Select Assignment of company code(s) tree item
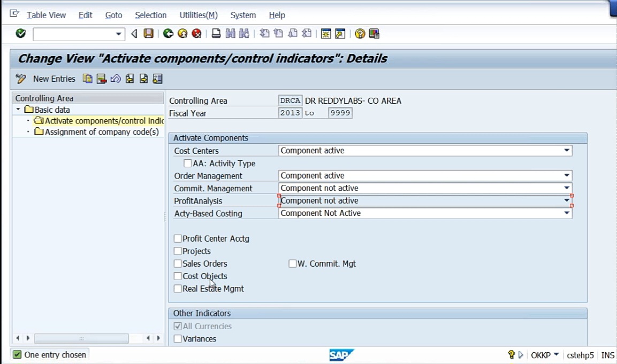This screenshot has width=617, height=364. click(x=102, y=131)
